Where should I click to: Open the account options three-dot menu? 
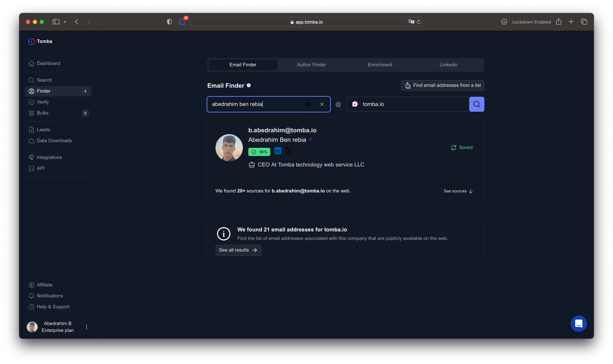pos(86,327)
